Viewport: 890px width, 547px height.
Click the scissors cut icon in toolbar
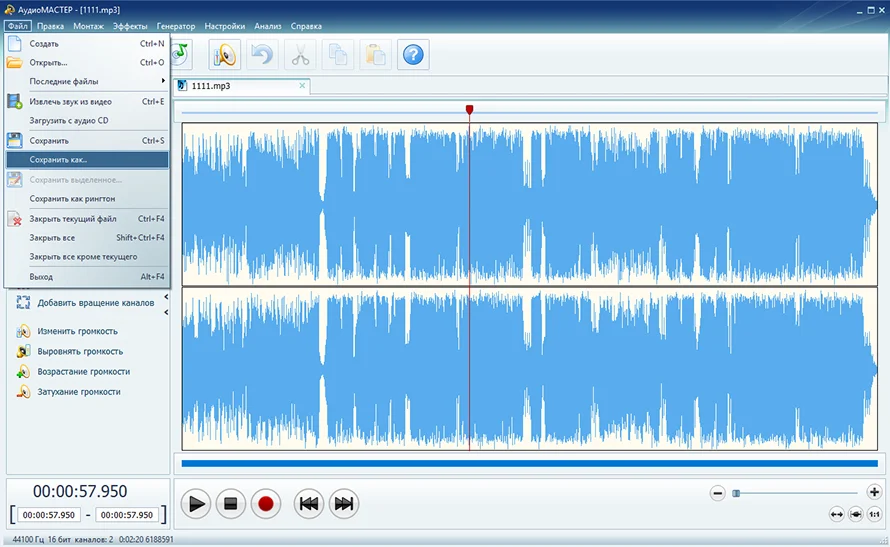[x=300, y=55]
